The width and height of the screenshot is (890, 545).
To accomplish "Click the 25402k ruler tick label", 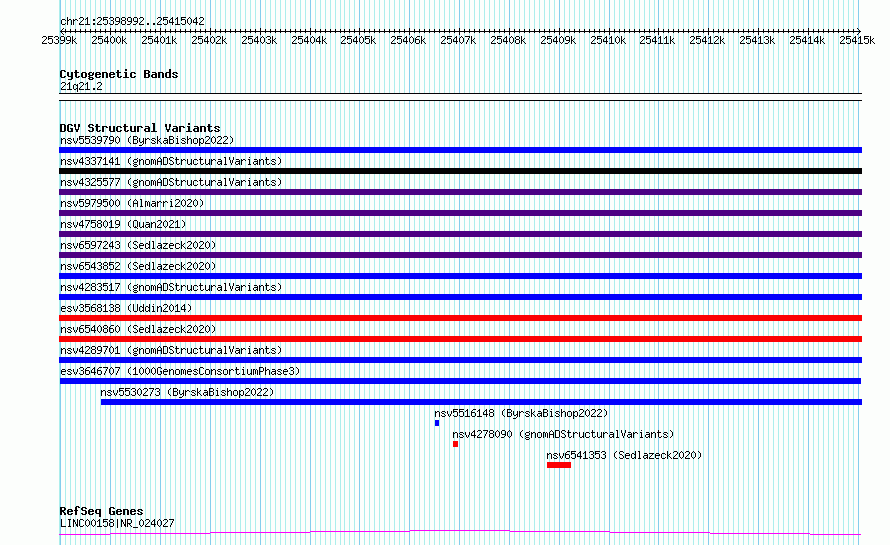I will [x=209, y=40].
